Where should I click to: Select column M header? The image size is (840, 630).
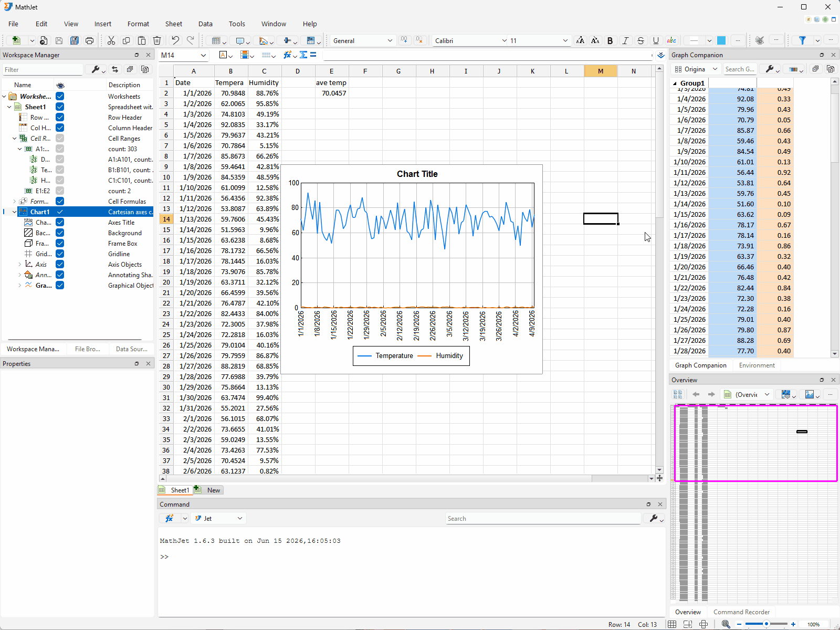601,71
